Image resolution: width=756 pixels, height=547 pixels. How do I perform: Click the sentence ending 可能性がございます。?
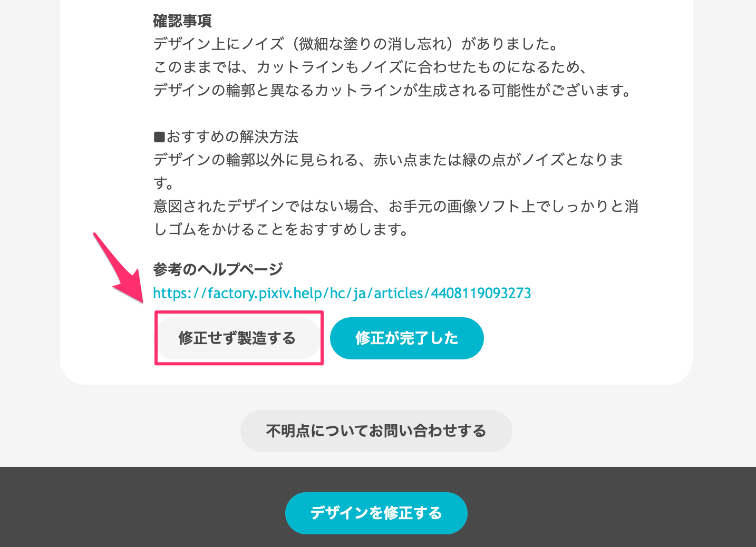point(393,90)
